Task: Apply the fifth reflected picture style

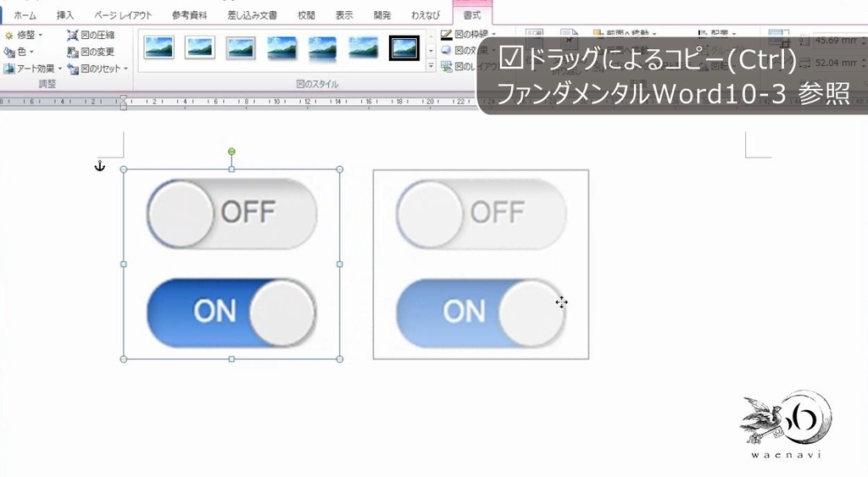Action: coord(322,48)
